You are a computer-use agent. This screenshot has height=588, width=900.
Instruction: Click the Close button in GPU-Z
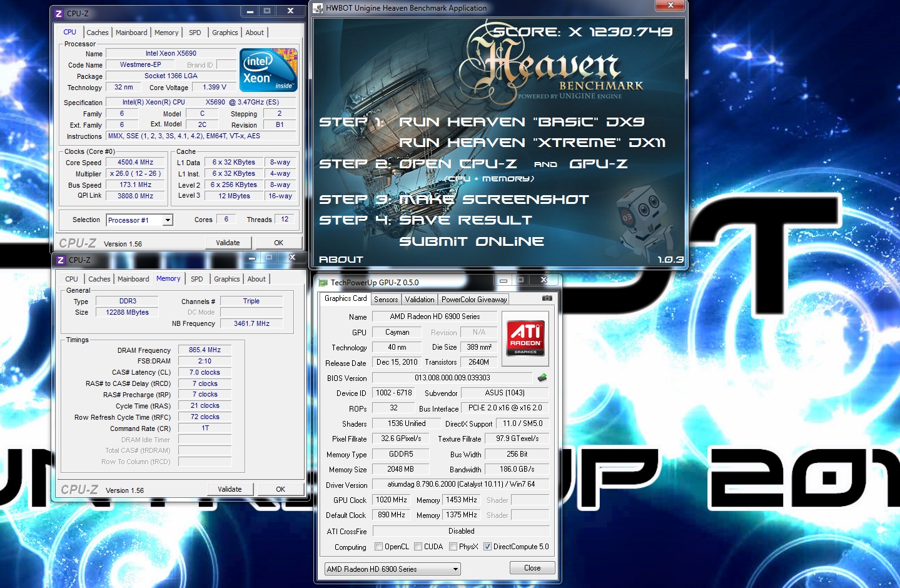coord(532,568)
